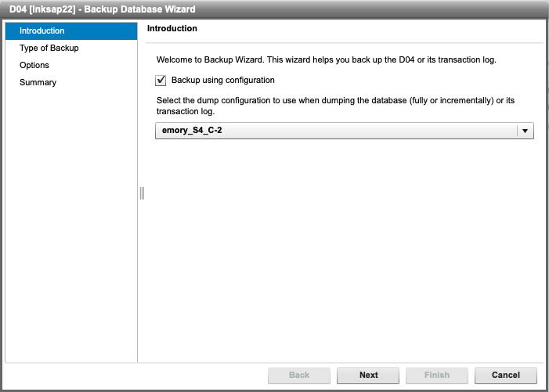Click the 'Backup using configuration' label text

click(x=222, y=81)
